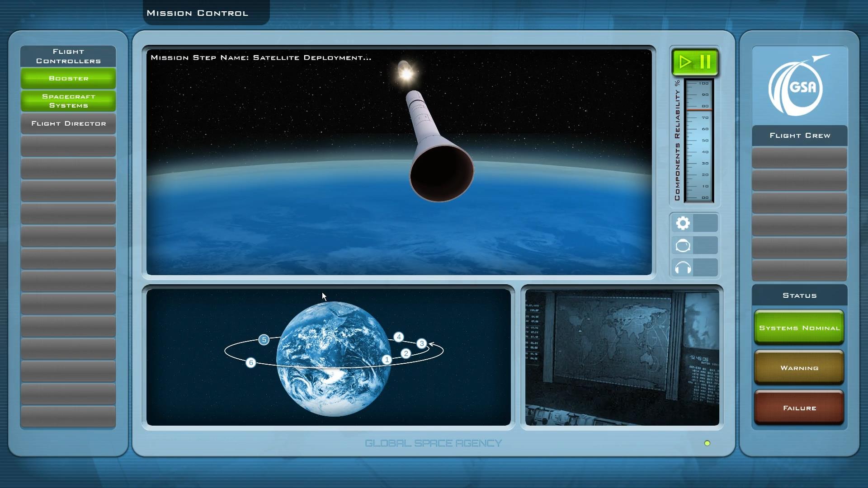Select orbit marker 3

(x=422, y=343)
